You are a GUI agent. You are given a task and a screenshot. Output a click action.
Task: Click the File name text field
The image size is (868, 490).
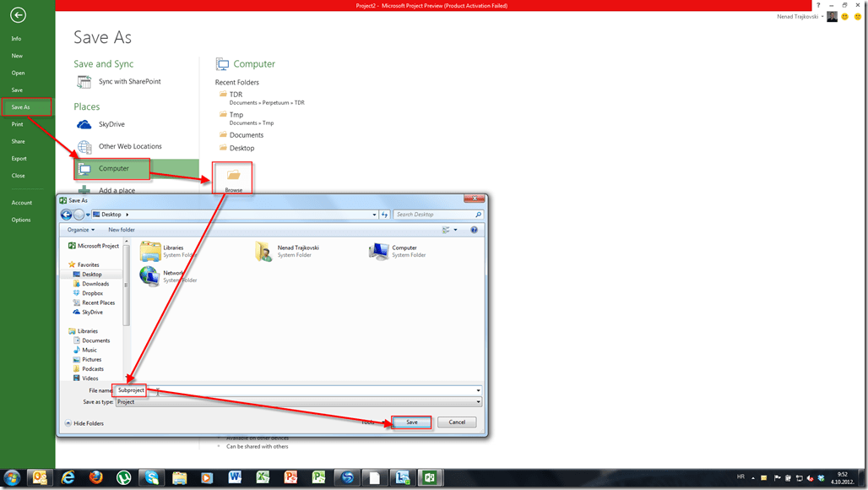[304, 390]
